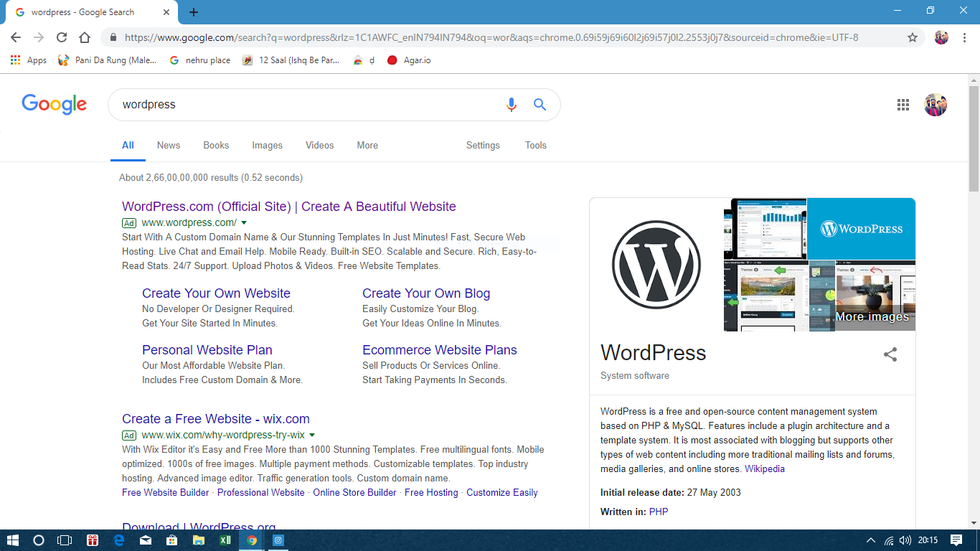This screenshot has height=551, width=980.
Task: Click in the Google search box
Action: (x=301, y=105)
